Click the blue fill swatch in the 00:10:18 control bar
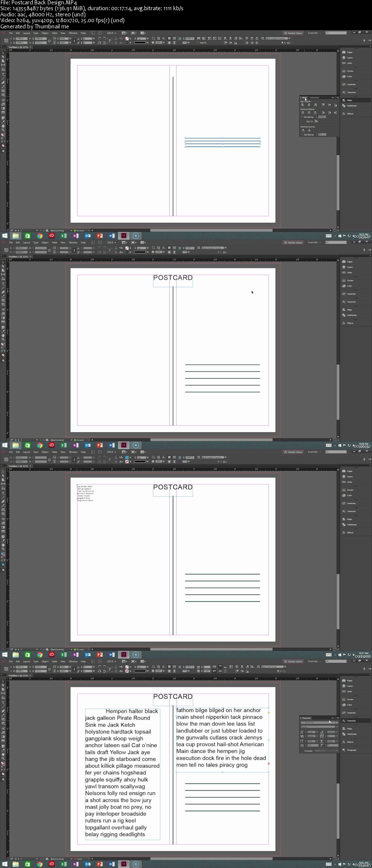This screenshot has width=372, height=868. click(x=127, y=457)
